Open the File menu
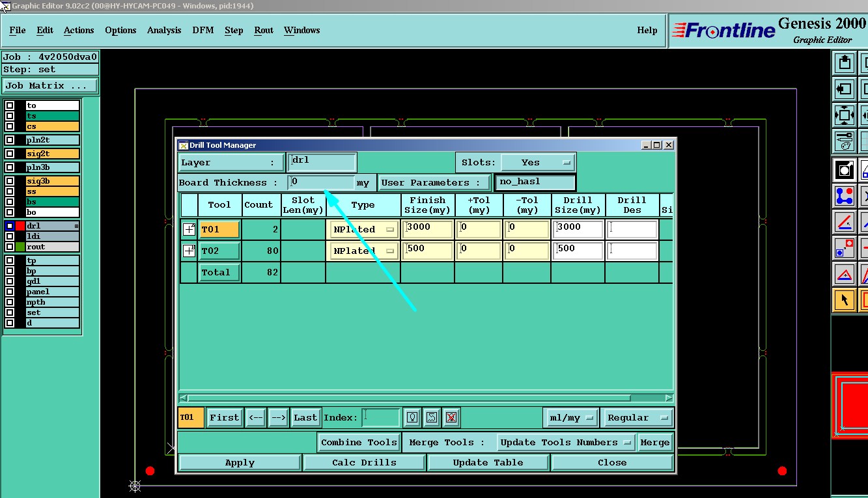Viewport: 868px width, 498px height. (18, 30)
